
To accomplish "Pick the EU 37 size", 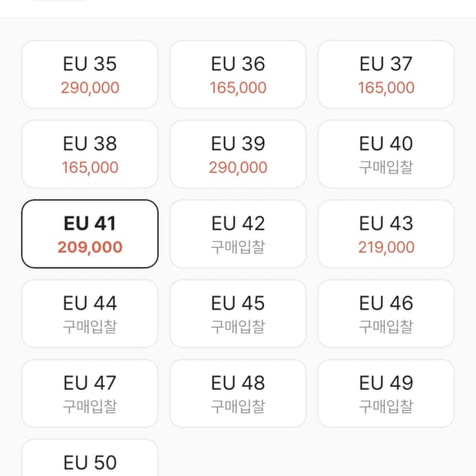I will 386,74.
